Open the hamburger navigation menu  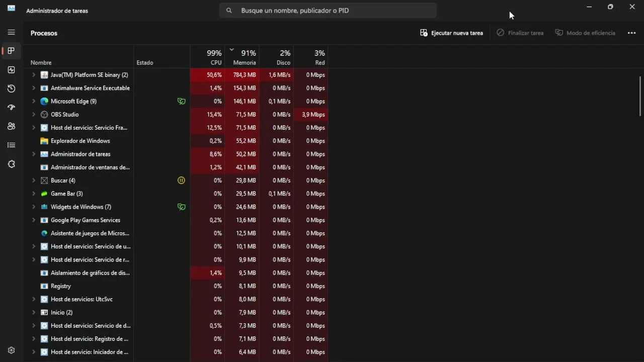[11, 32]
